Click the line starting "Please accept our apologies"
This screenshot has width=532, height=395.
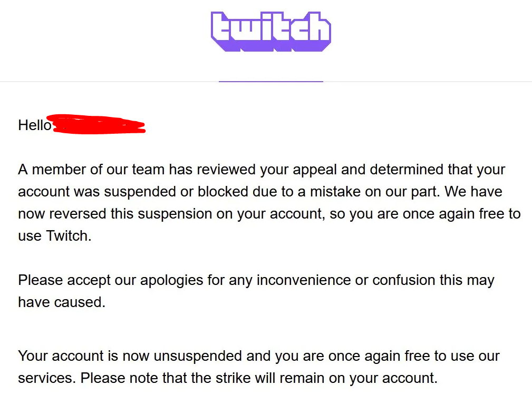click(x=256, y=280)
